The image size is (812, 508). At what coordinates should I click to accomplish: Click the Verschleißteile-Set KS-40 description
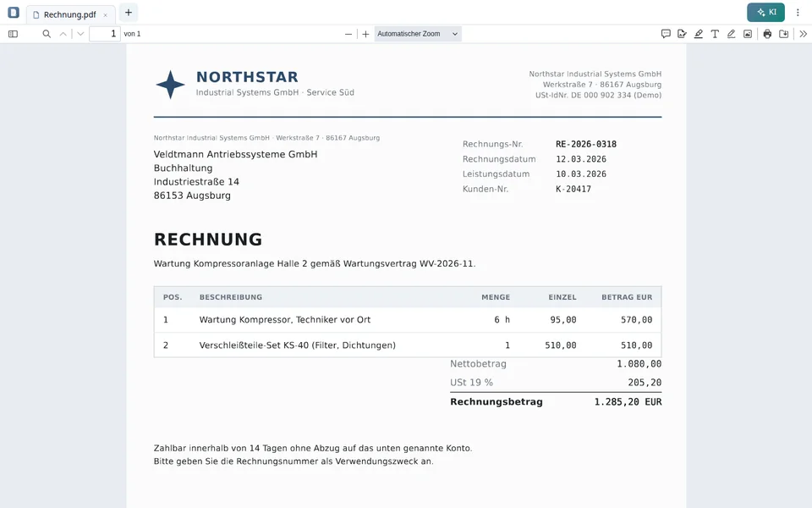[297, 345]
